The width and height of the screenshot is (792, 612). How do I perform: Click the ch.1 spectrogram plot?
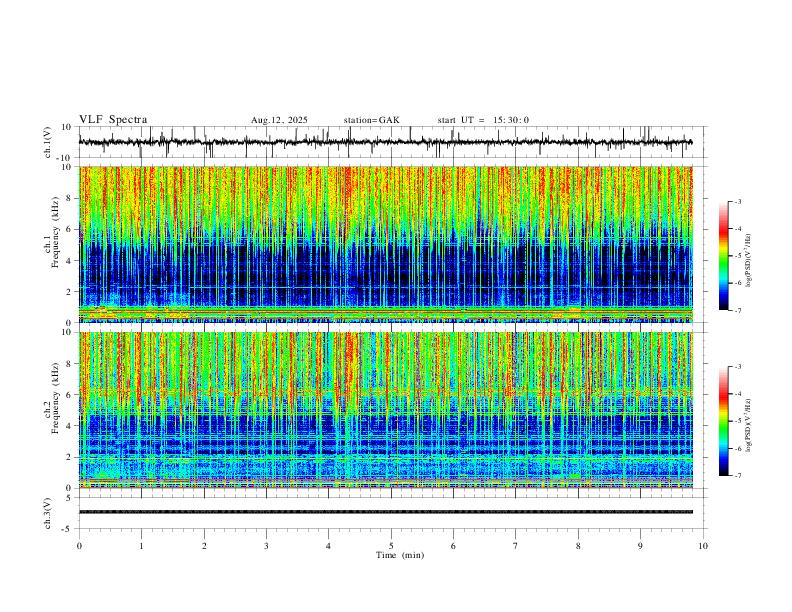click(386, 244)
